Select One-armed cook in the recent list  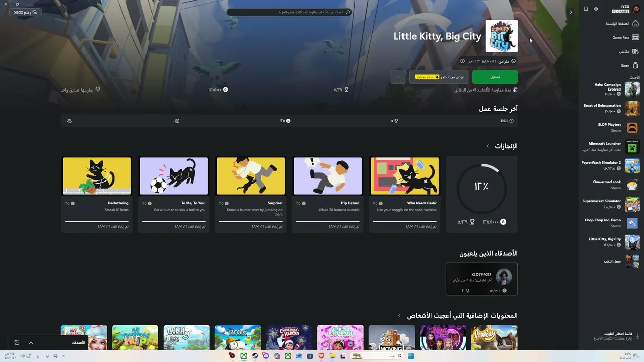611,185
